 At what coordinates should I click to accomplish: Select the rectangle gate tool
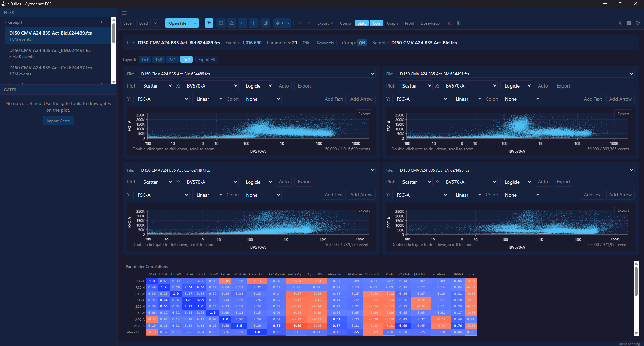(221, 23)
